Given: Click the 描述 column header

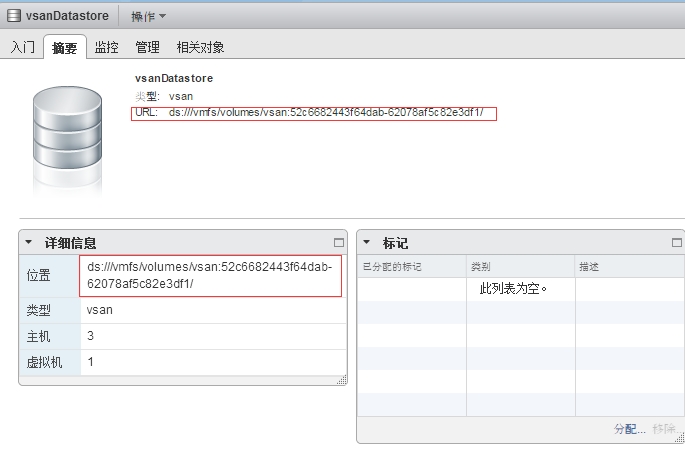Looking at the screenshot, I should pyautogui.click(x=629, y=267).
